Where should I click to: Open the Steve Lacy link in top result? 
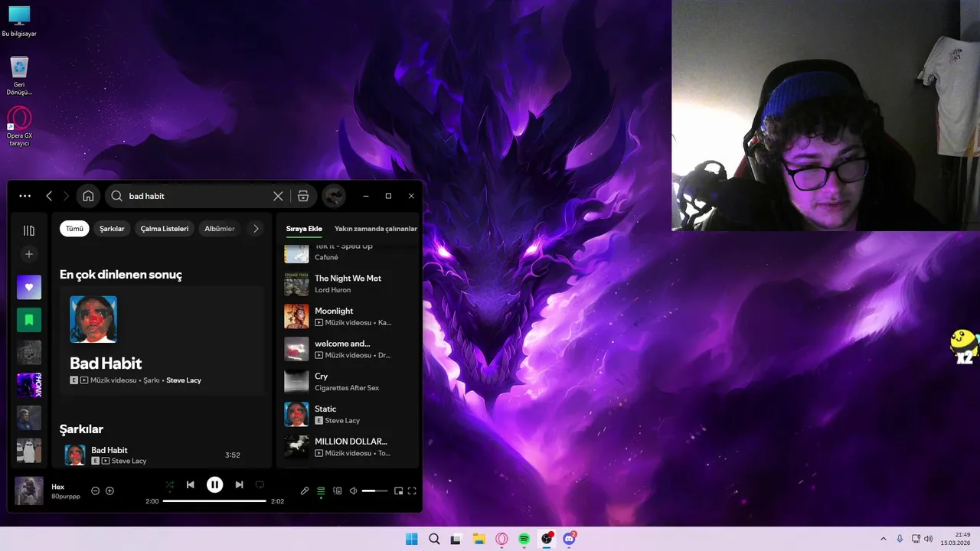click(x=184, y=380)
